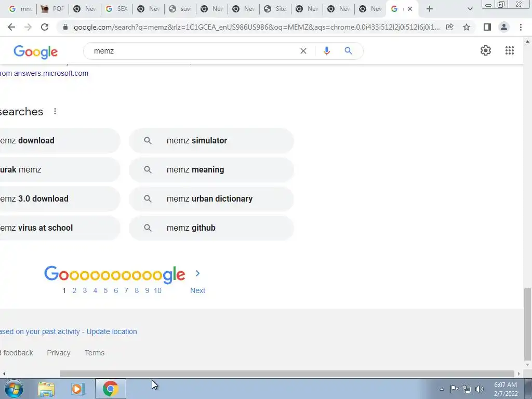532x399 pixels.
Task: Search 'urak memz' suggestion
Action: [60, 170]
